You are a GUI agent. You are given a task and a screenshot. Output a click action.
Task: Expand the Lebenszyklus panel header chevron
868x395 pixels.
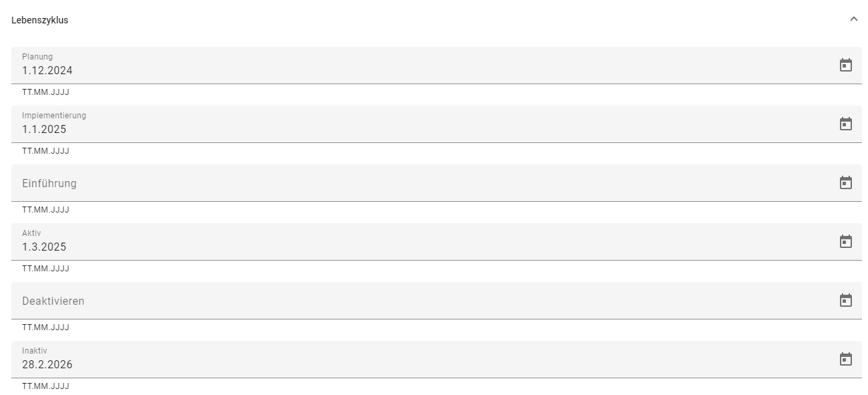854,19
